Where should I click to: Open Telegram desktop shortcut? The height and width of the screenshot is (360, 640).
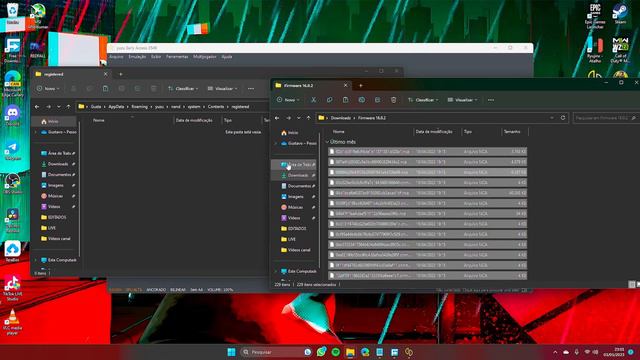click(x=12, y=150)
